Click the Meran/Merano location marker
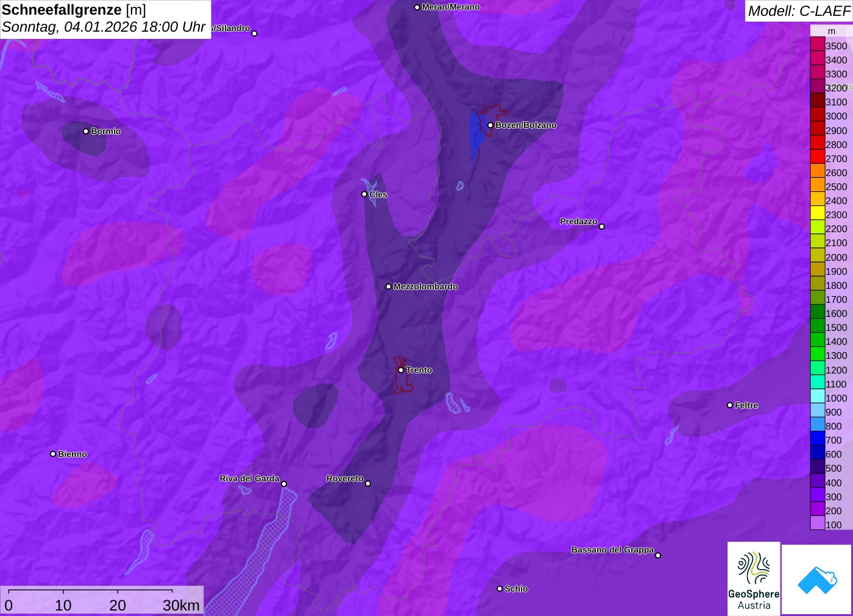853x616 pixels. [417, 7]
